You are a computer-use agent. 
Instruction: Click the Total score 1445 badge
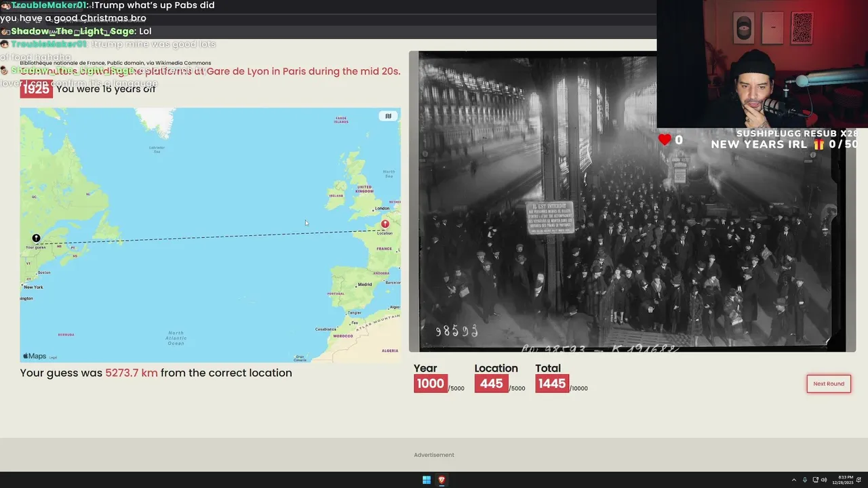(551, 384)
